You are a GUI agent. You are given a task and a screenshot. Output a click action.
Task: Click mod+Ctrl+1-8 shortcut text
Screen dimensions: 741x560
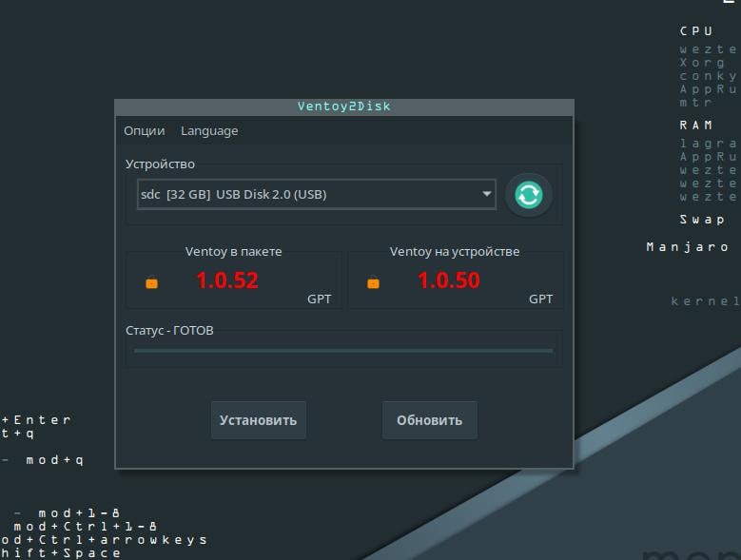(86, 527)
